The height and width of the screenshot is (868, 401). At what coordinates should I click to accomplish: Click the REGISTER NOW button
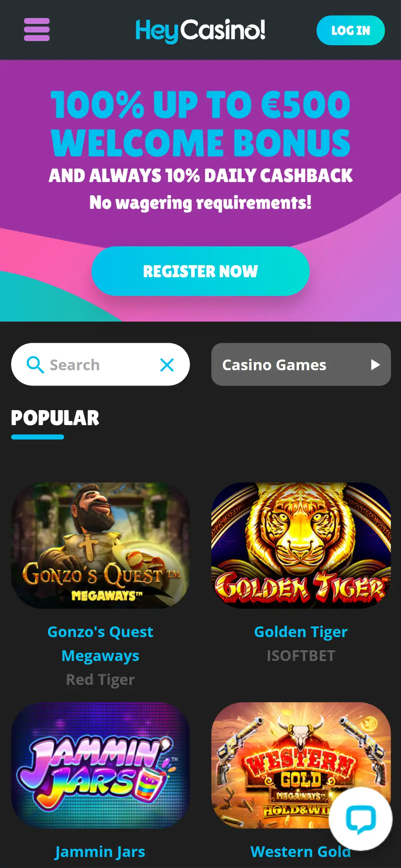[200, 271]
